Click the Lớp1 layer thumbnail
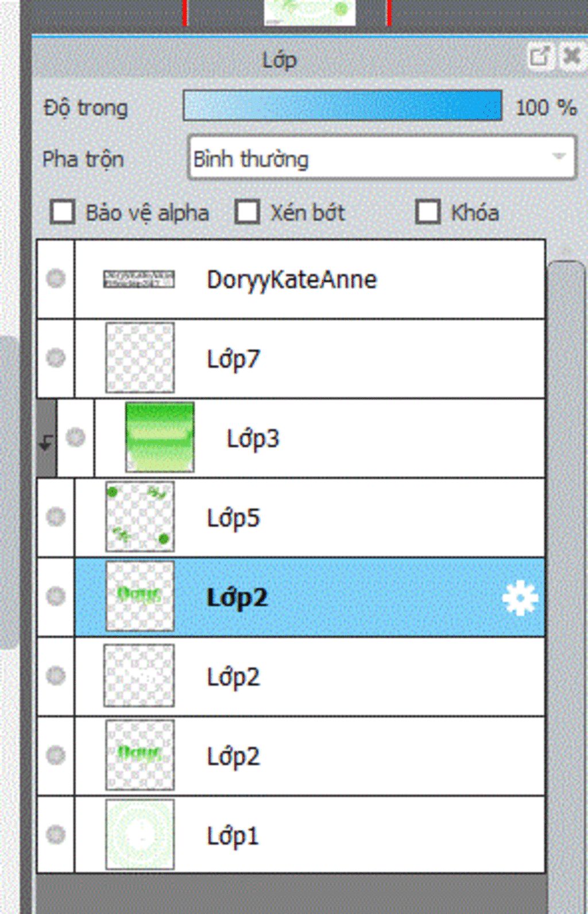The image size is (588, 914). pos(140,834)
